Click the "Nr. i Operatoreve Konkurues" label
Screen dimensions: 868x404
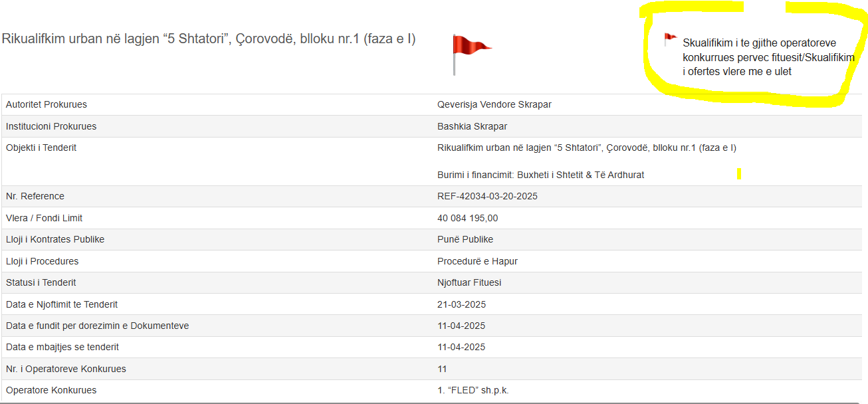point(66,369)
